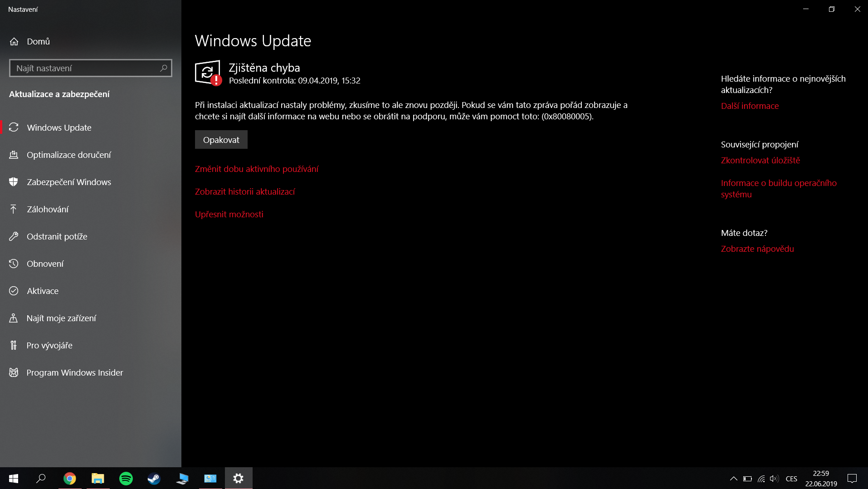Open Upřesnit možnosti link
The width and height of the screenshot is (868, 489).
[229, 214]
